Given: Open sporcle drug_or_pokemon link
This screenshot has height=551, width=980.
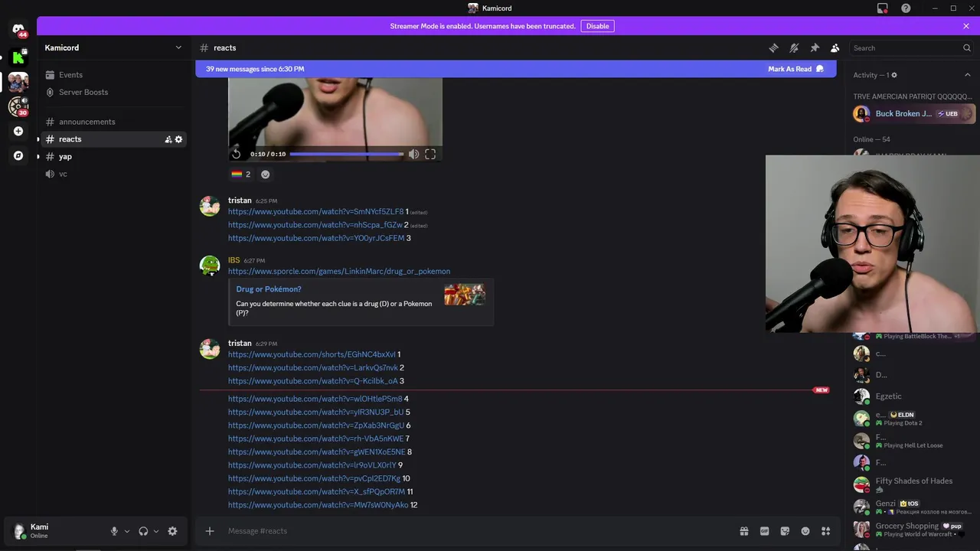Looking at the screenshot, I should (339, 271).
